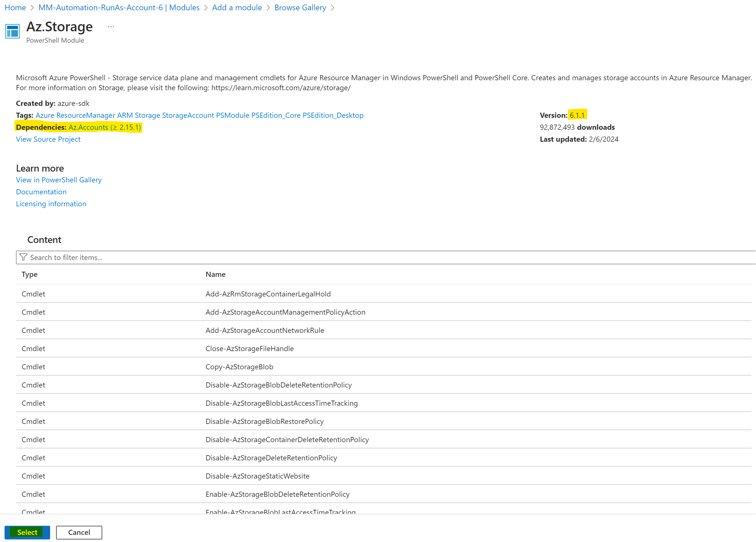Click the PSEdition_Core tag

coord(276,115)
